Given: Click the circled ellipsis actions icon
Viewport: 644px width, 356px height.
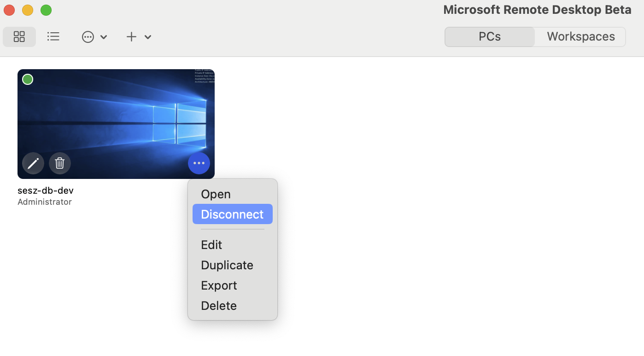Looking at the screenshot, I should pyautogui.click(x=88, y=37).
